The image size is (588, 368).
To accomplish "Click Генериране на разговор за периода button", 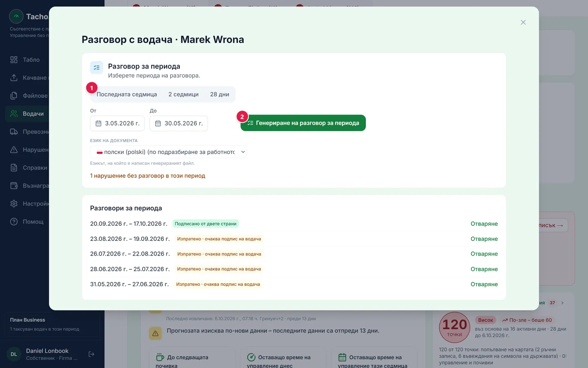I will click(x=303, y=123).
